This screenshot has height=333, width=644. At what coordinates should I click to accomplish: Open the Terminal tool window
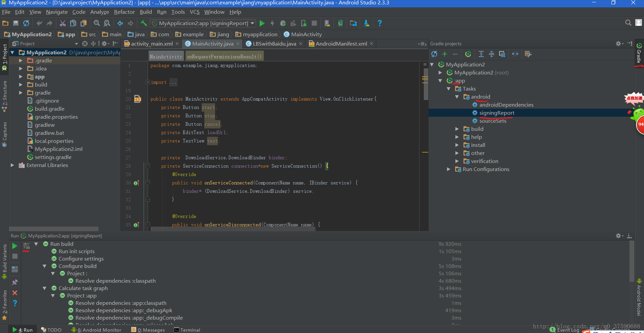[x=187, y=330]
